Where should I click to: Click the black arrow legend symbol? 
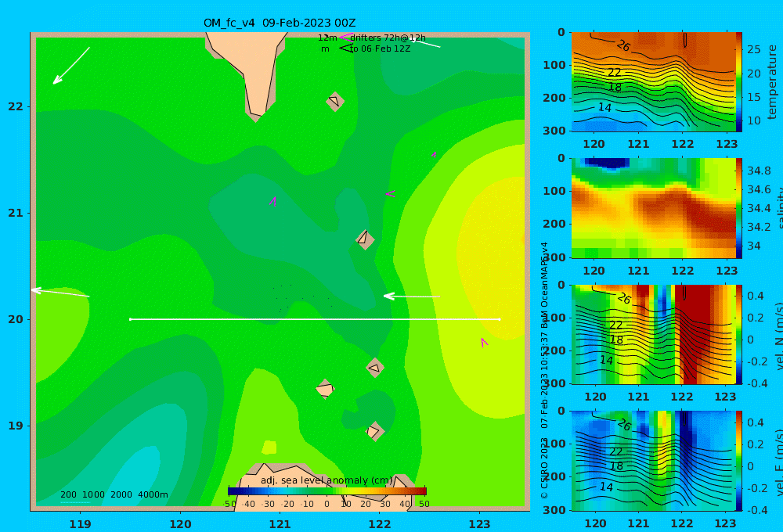coord(345,49)
